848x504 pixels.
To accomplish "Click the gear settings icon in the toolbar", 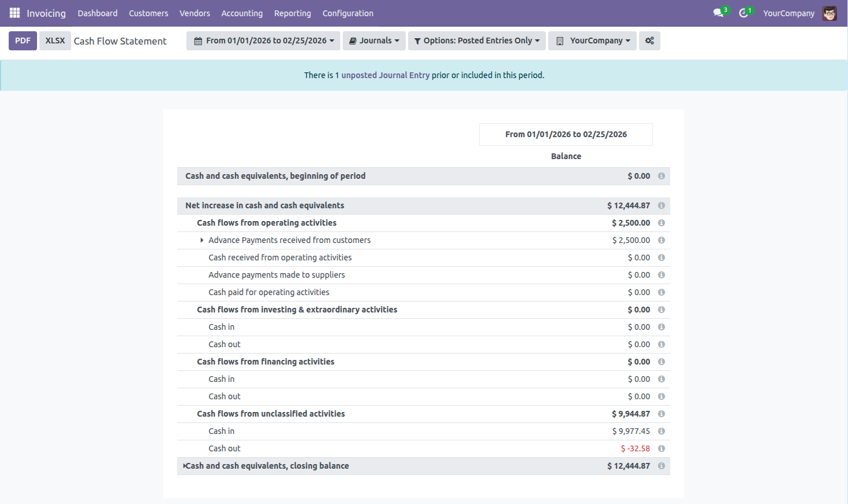I will pyautogui.click(x=649, y=41).
